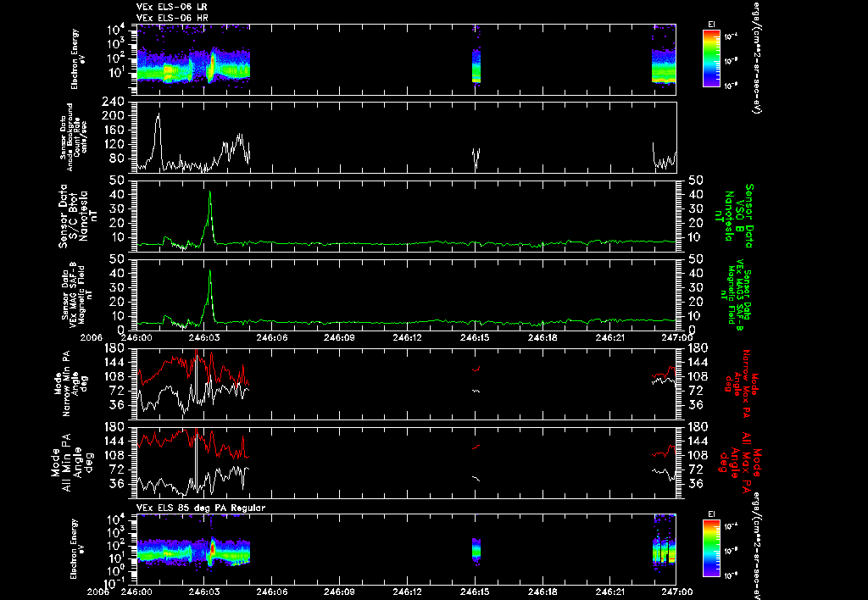Screen dimensions: 868x600
Task: Click the '246:12' label on the bottom time axis
Action: coord(407,592)
